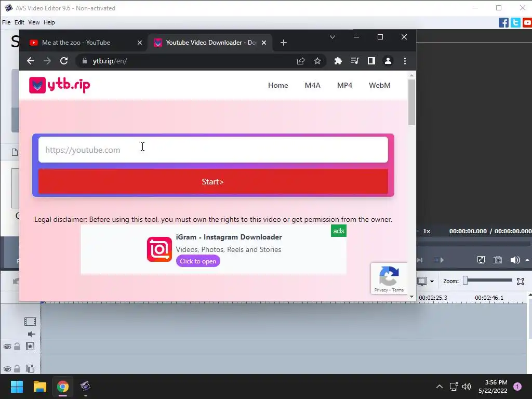Viewport: 532px width, 399px height.
Task: Click AVS zoom-to-fit timeline icon
Action: pyautogui.click(x=521, y=281)
